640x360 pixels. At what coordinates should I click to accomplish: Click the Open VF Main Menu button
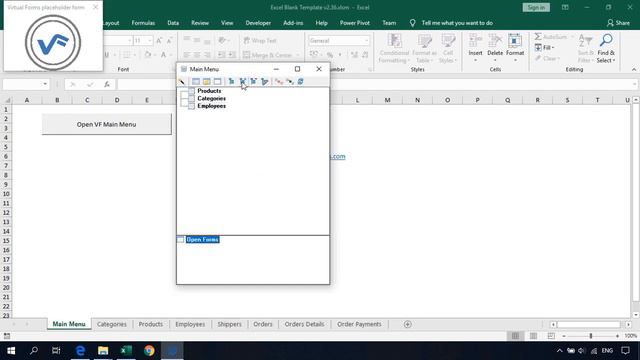[x=107, y=124]
